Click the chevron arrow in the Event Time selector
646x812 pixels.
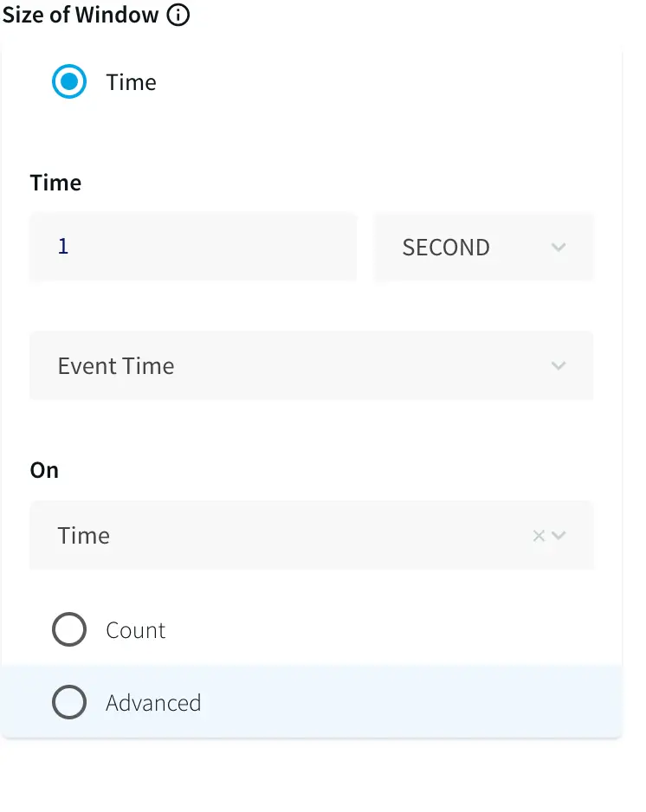pos(559,366)
